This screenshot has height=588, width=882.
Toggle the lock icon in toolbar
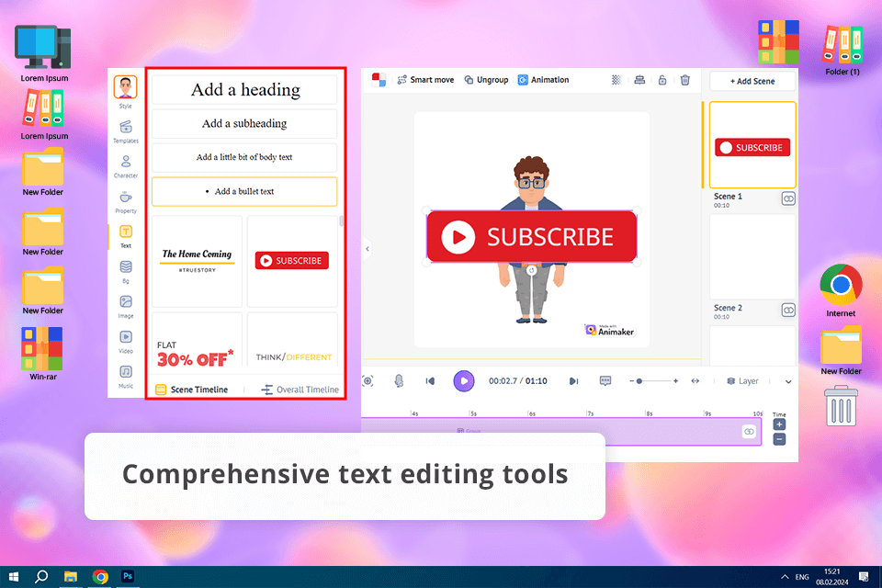(x=662, y=80)
